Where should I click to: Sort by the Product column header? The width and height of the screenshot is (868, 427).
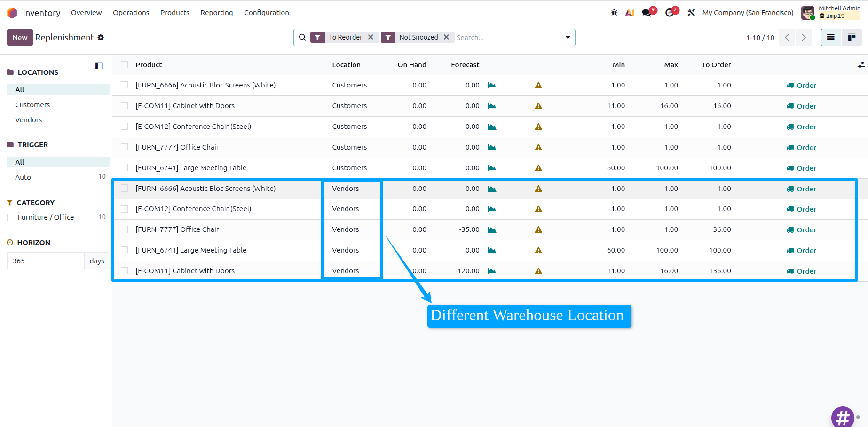pyautogui.click(x=149, y=65)
